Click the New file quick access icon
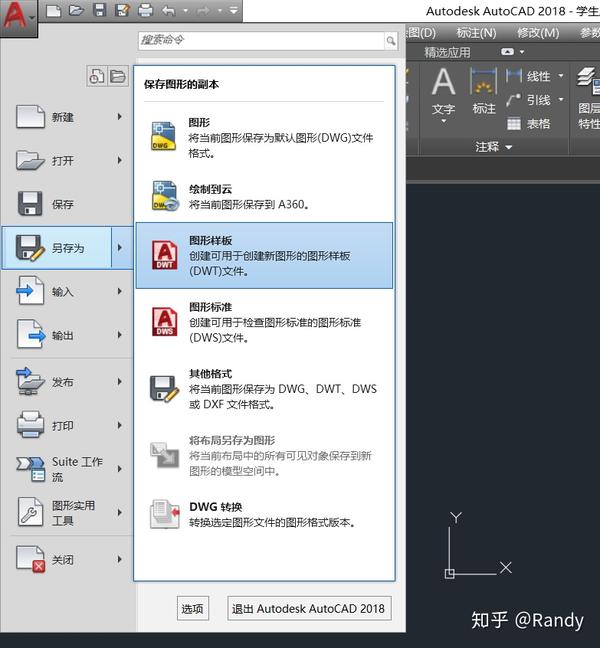 (x=54, y=10)
